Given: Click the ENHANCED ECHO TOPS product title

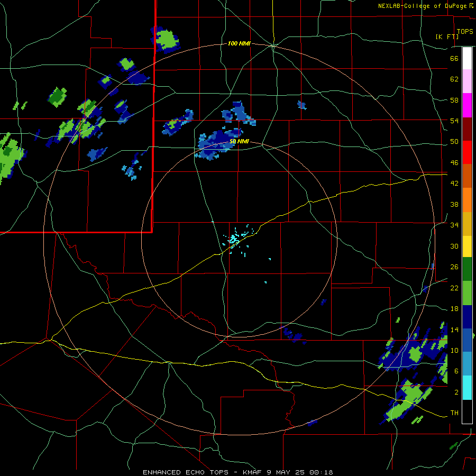Looking at the screenshot, I should click(x=186, y=472).
